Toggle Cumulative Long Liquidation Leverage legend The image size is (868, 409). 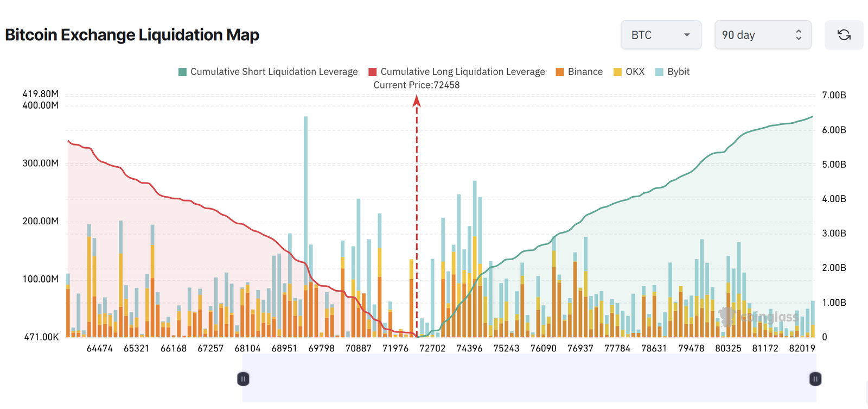462,72
